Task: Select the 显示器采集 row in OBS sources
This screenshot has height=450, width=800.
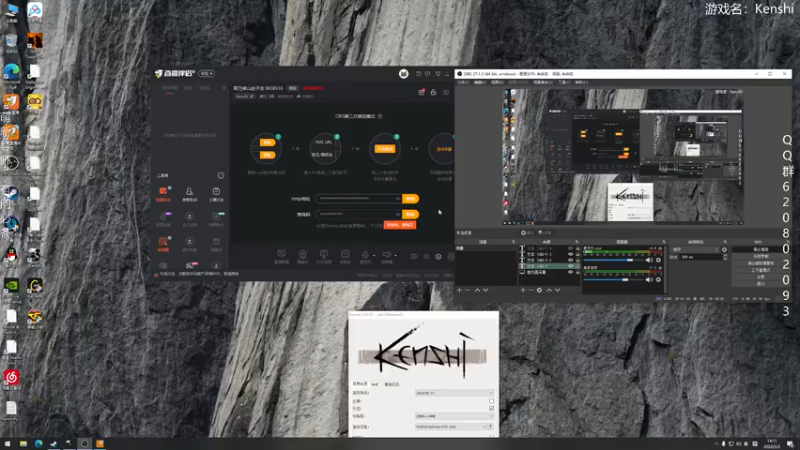Action: coord(549,272)
